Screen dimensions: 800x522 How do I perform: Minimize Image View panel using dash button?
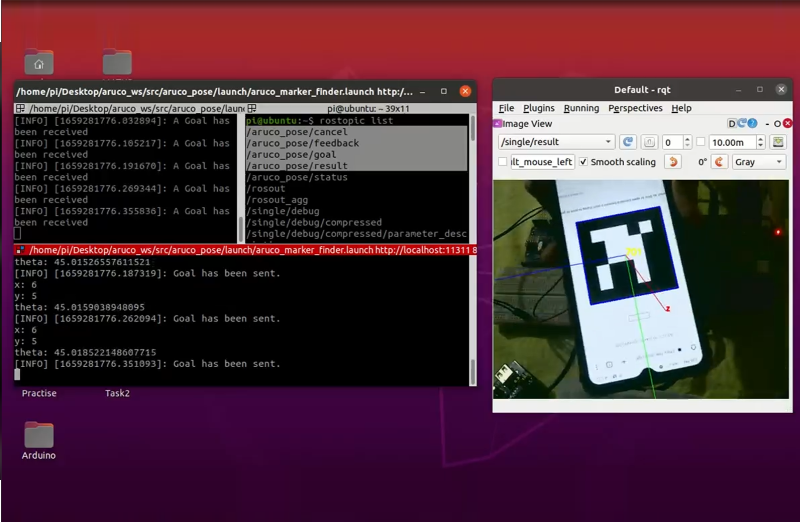(767, 124)
